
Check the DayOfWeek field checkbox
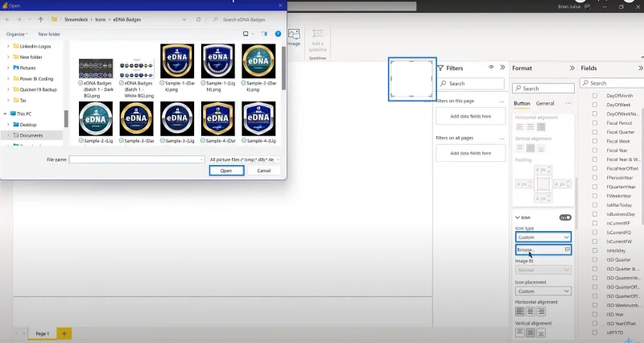[x=595, y=105]
